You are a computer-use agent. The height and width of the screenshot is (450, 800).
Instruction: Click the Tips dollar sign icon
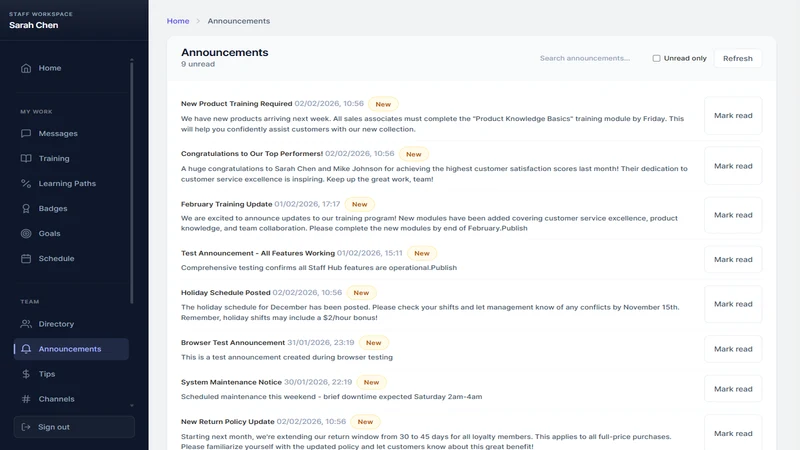[x=26, y=373]
